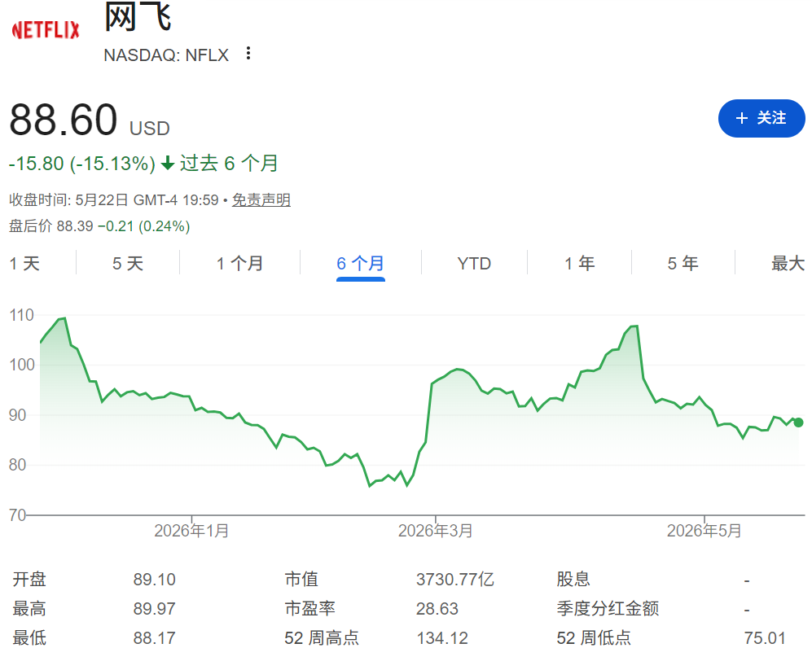Click the green down-arrow change icon
This screenshot has width=812, height=648.
coord(167,164)
